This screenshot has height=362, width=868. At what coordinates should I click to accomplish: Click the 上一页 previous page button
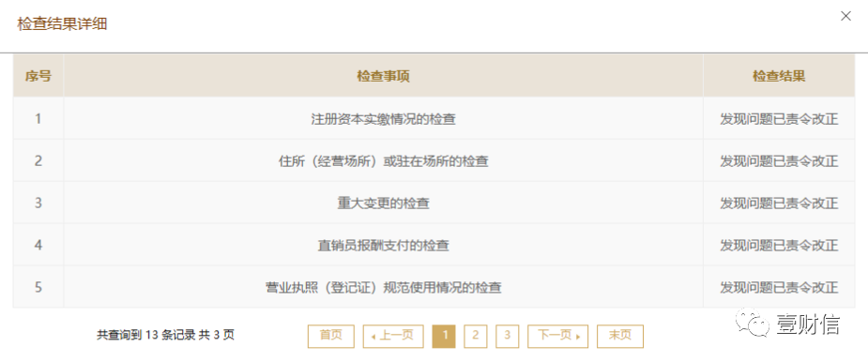tap(393, 336)
